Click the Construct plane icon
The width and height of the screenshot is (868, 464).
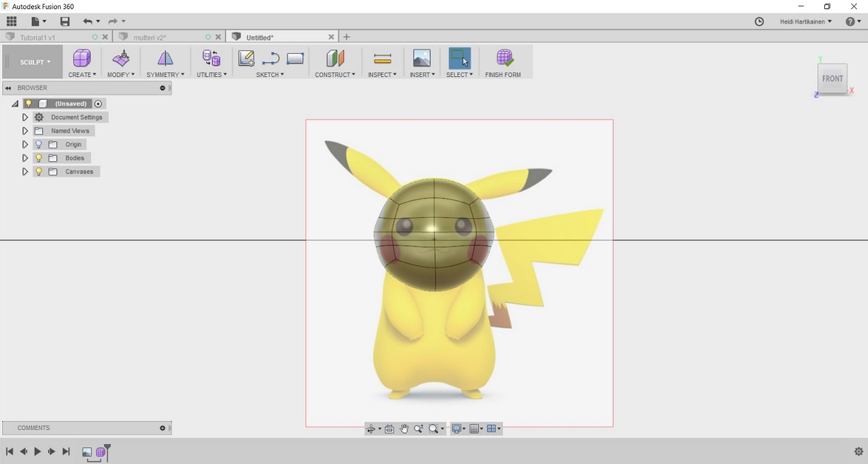335,59
